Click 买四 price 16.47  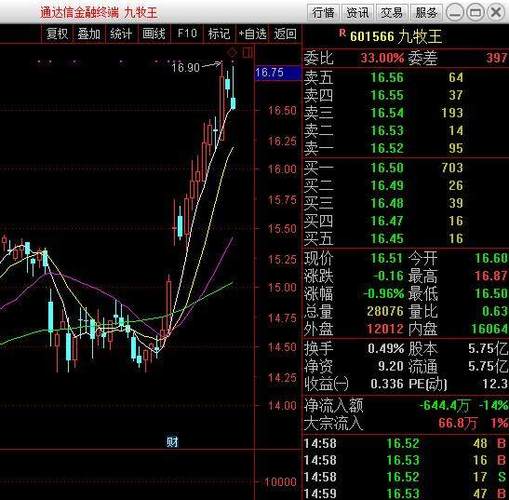pyautogui.click(x=387, y=221)
